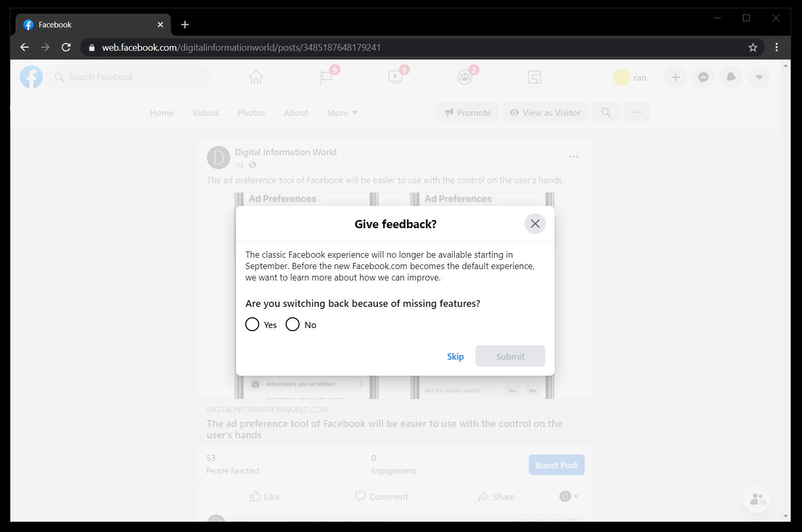Close the Give feedback dialog
The width and height of the screenshot is (802, 532).
(535, 224)
